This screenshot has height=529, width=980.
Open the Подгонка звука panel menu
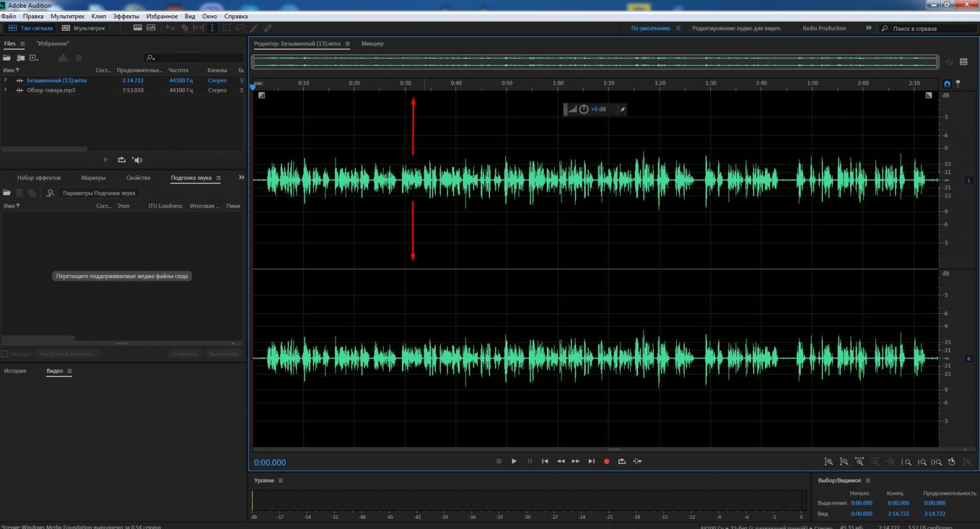coord(218,178)
